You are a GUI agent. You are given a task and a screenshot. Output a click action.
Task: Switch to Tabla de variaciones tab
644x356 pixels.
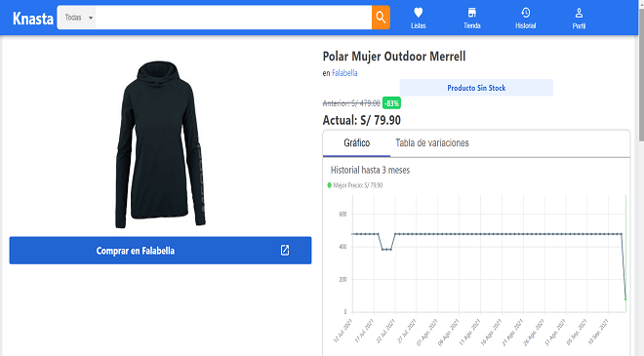pos(432,143)
